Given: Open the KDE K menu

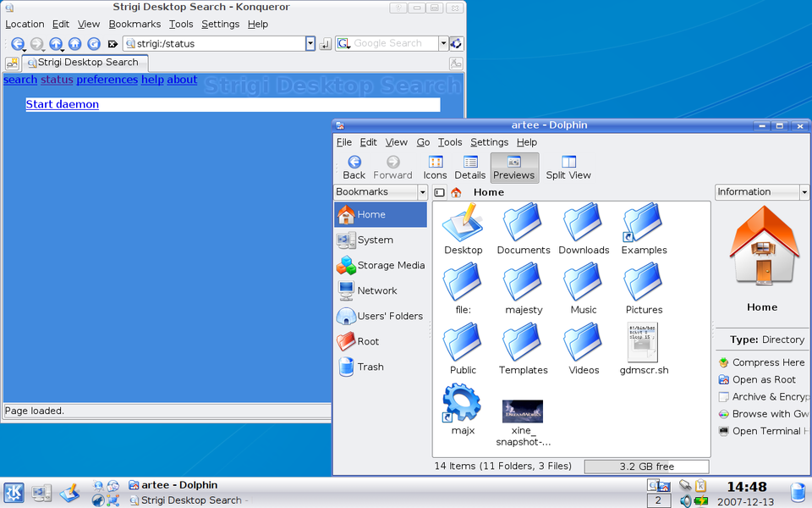Looking at the screenshot, I should 14,492.
